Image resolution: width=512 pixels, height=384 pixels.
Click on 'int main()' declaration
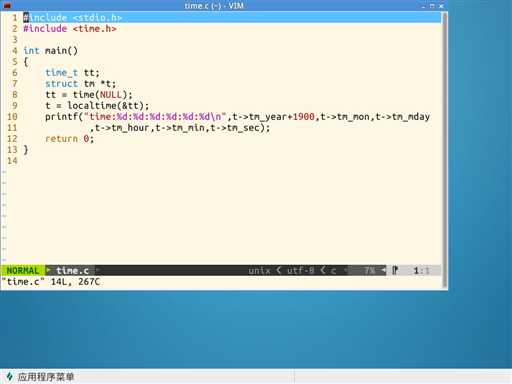(51, 51)
